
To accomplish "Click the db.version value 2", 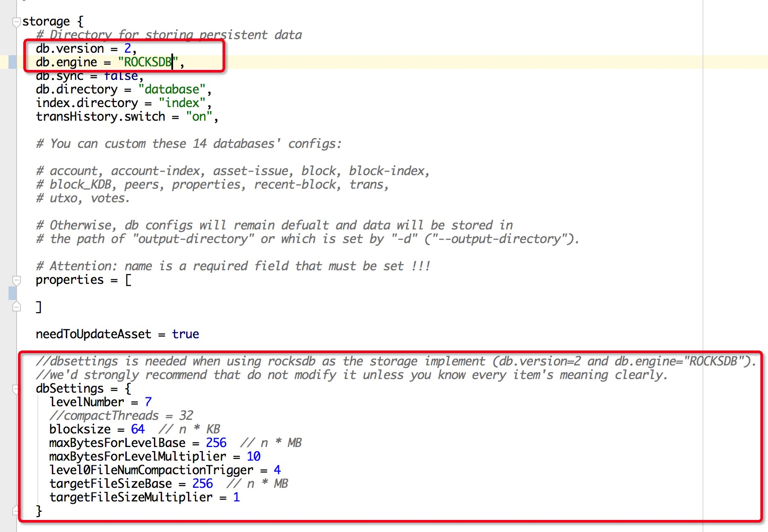I will (128, 48).
